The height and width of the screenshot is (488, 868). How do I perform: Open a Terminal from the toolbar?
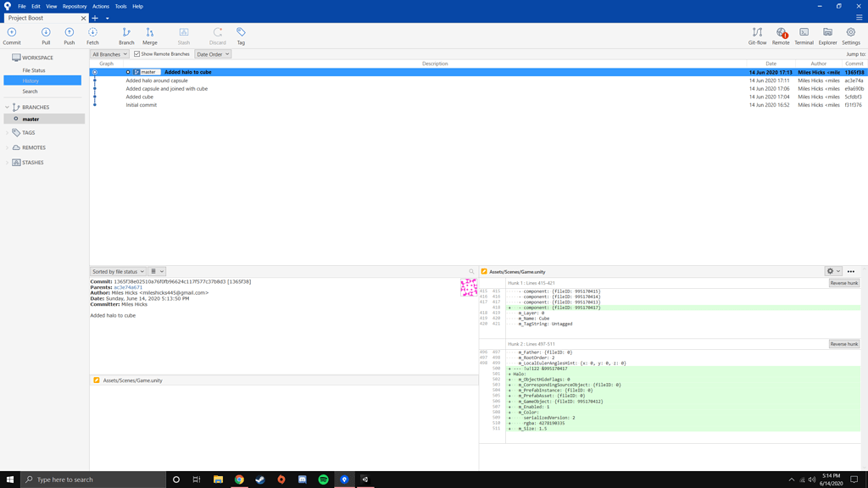804,34
